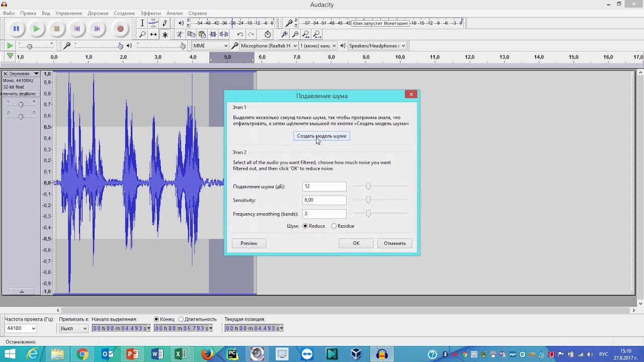Open the Microphone recording device dropdown
This screenshot has width=644, height=362.
[x=269, y=46]
